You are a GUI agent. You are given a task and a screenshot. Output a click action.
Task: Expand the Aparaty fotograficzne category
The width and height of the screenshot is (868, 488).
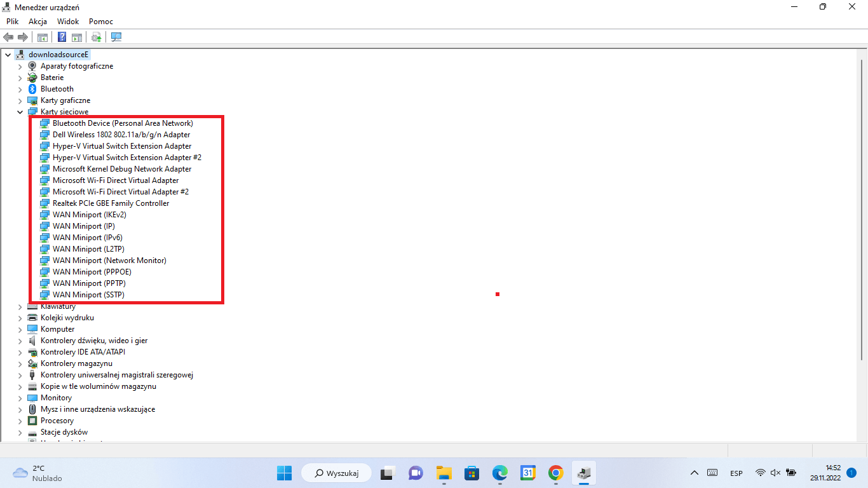[x=20, y=66]
